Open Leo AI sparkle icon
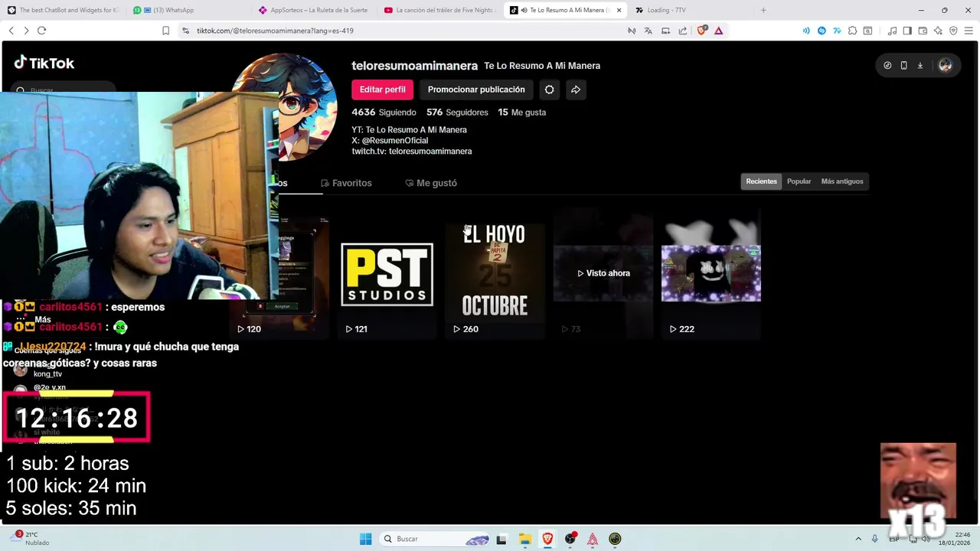The height and width of the screenshot is (551, 980). pos(938,31)
